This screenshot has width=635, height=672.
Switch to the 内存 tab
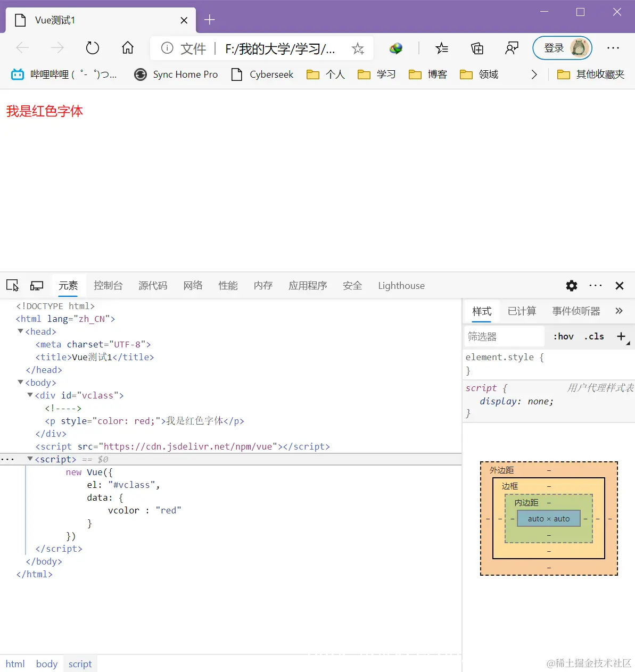263,286
